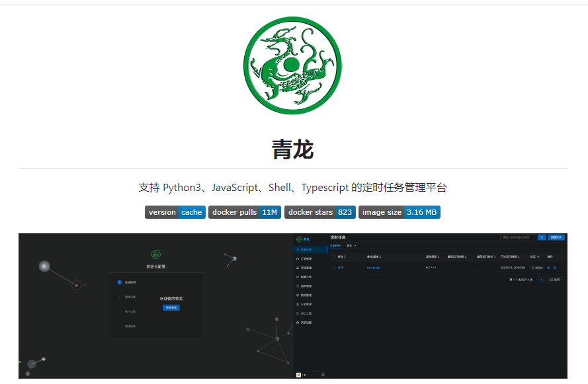588x384 pixels.
Task: Click the small dragon logo on setup screen
Action: 156,254
